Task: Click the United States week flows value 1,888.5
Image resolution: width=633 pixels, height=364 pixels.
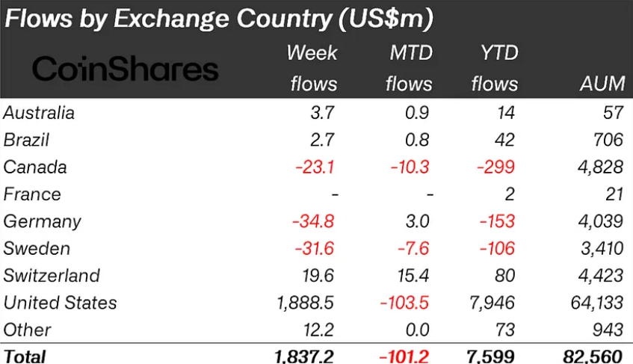Action: pos(304,303)
